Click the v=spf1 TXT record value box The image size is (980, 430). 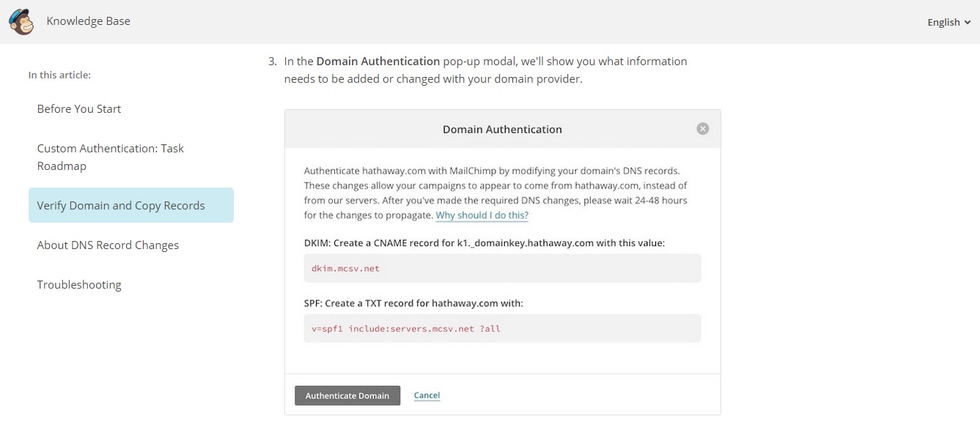[x=502, y=328]
